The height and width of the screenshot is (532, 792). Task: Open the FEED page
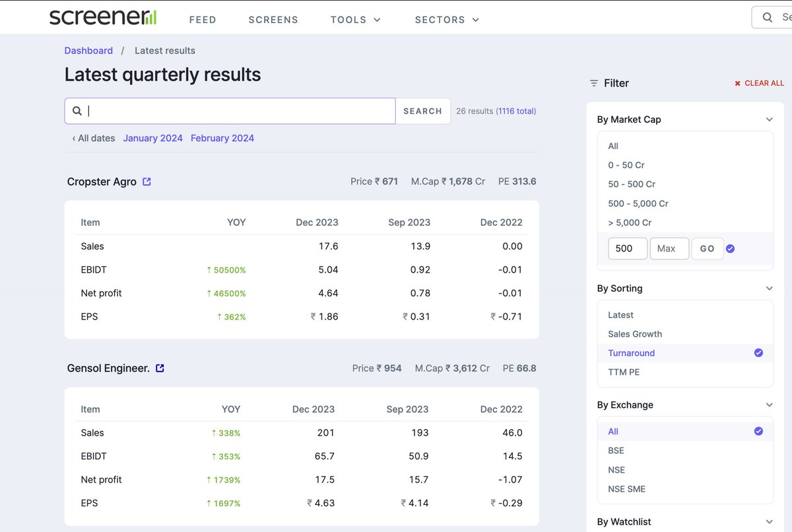point(203,20)
